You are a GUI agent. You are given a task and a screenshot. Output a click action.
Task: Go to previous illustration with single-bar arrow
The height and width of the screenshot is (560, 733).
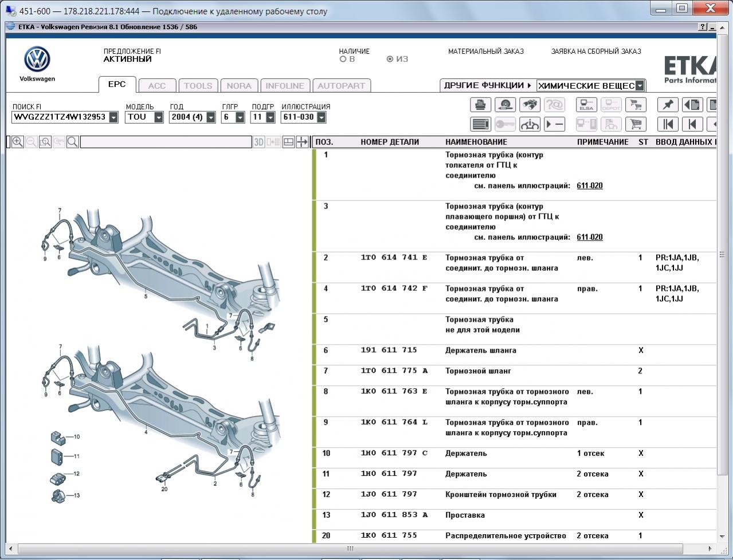pyautogui.click(x=692, y=124)
